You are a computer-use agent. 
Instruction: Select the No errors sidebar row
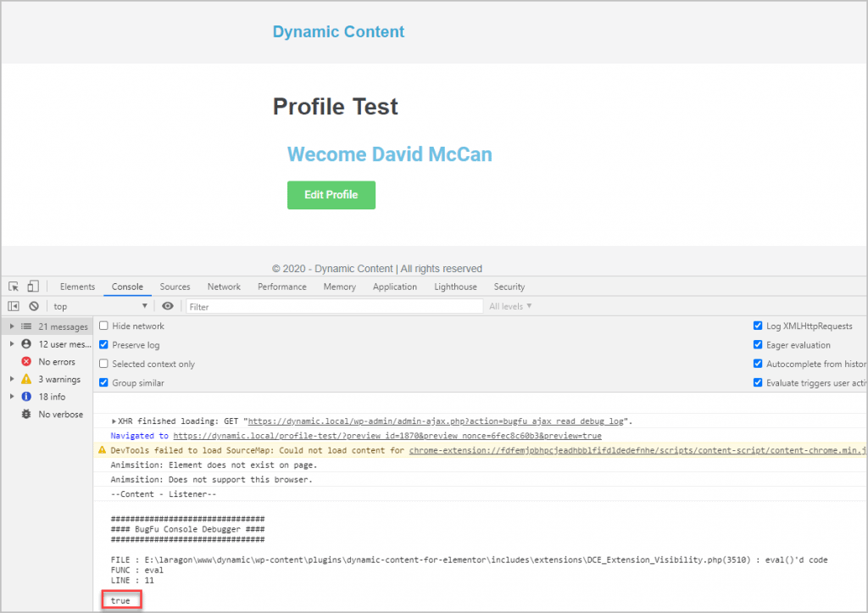47,361
